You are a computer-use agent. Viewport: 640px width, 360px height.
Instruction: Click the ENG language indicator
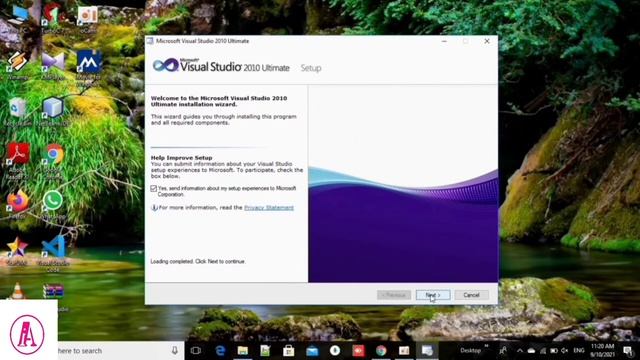click(579, 351)
